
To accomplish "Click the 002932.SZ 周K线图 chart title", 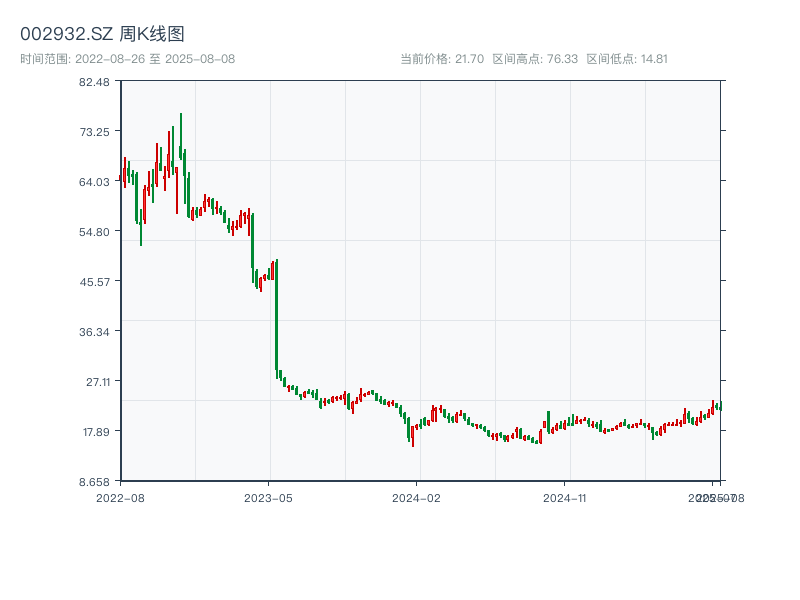I will (x=102, y=34).
